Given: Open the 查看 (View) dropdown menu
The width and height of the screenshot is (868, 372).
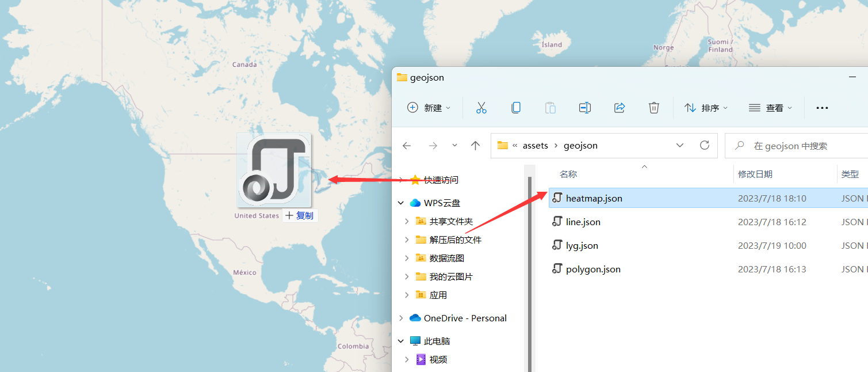Looking at the screenshot, I should coord(770,108).
